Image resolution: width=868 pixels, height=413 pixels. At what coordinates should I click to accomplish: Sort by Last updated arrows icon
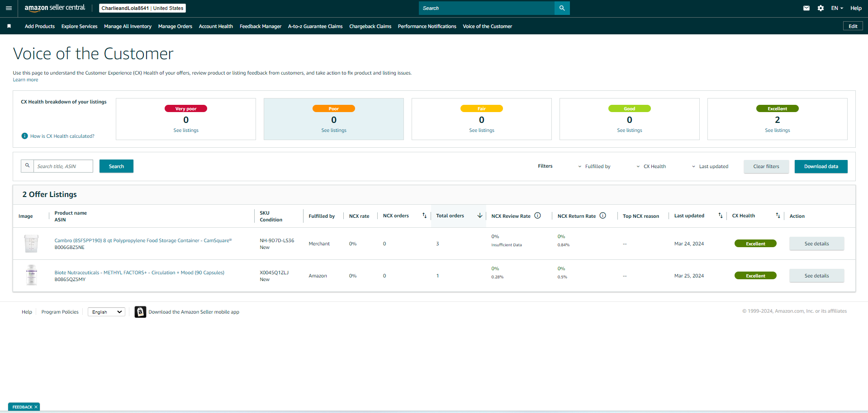pyautogui.click(x=721, y=216)
